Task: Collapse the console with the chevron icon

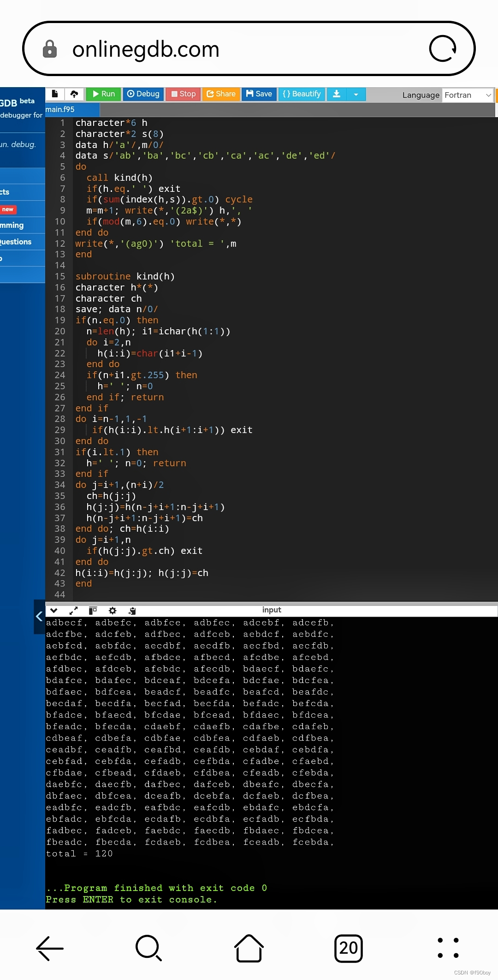Action: click(x=53, y=611)
